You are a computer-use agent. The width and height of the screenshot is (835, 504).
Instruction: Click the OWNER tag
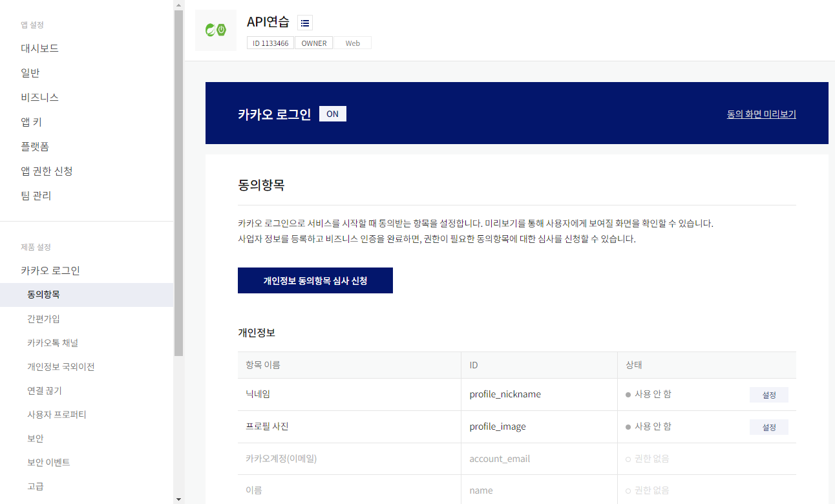pyautogui.click(x=314, y=43)
